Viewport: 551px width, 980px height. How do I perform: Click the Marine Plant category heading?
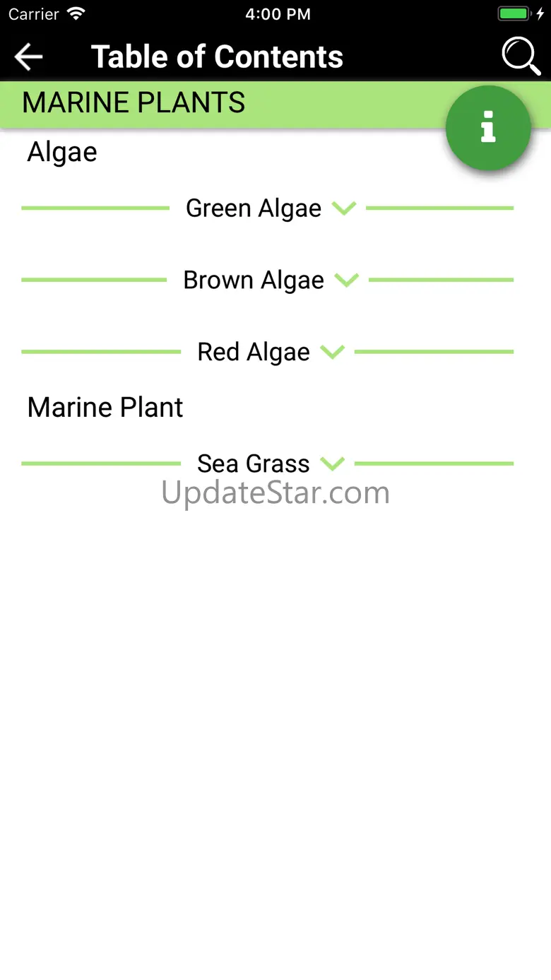pos(105,408)
